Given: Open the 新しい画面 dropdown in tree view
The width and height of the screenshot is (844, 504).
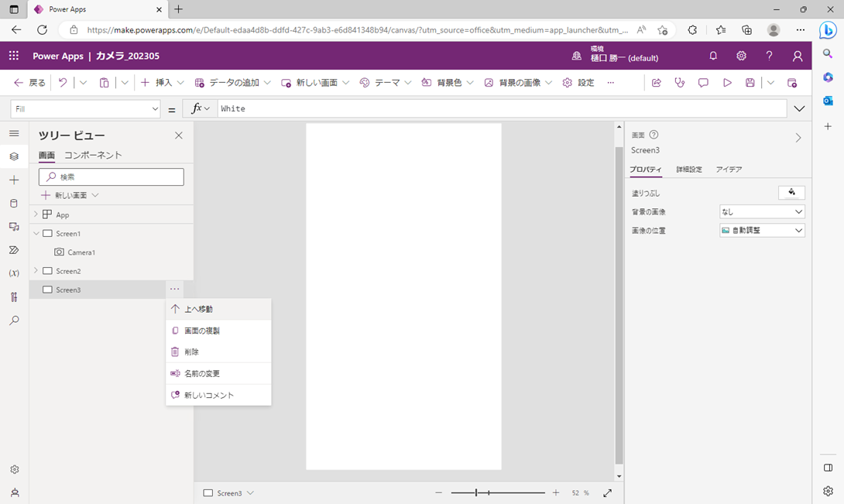Looking at the screenshot, I should point(70,195).
